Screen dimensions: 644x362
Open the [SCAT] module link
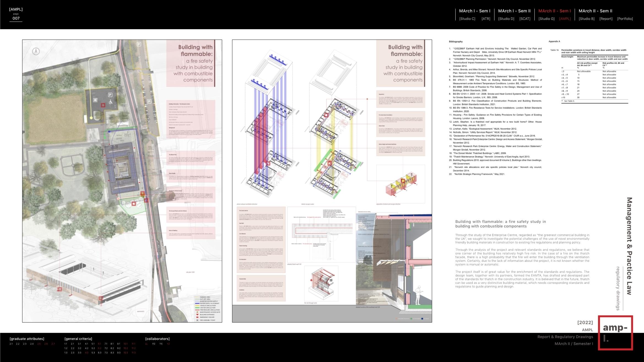click(525, 19)
